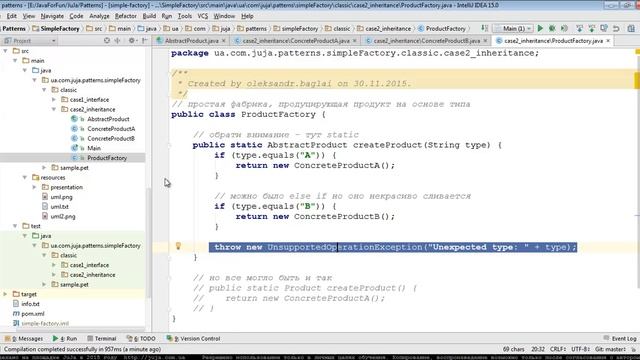
Task: Collapse the resources folder
Action: [25, 177]
